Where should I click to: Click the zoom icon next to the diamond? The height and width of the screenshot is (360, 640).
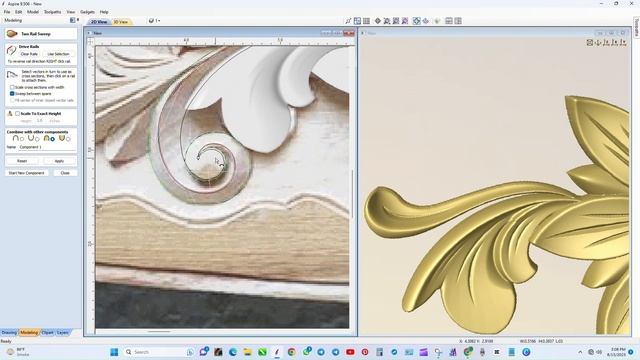(387, 21)
